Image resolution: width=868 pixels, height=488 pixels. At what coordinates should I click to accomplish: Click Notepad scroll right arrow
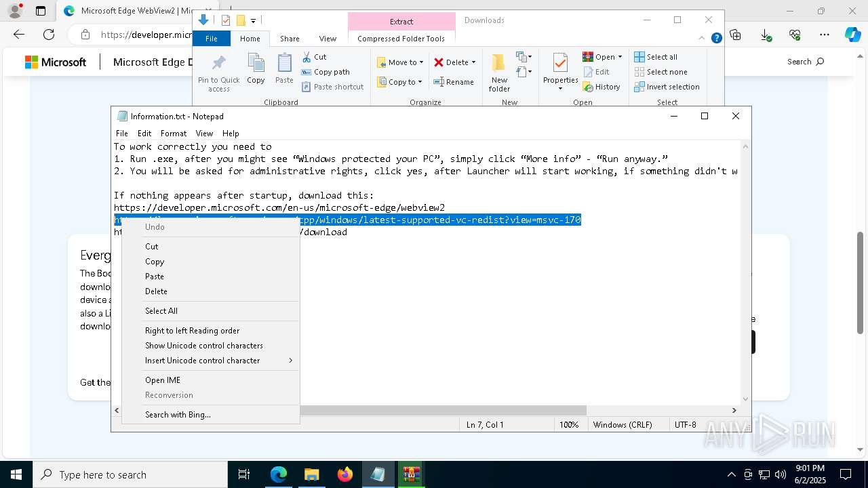[x=734, y=410]
